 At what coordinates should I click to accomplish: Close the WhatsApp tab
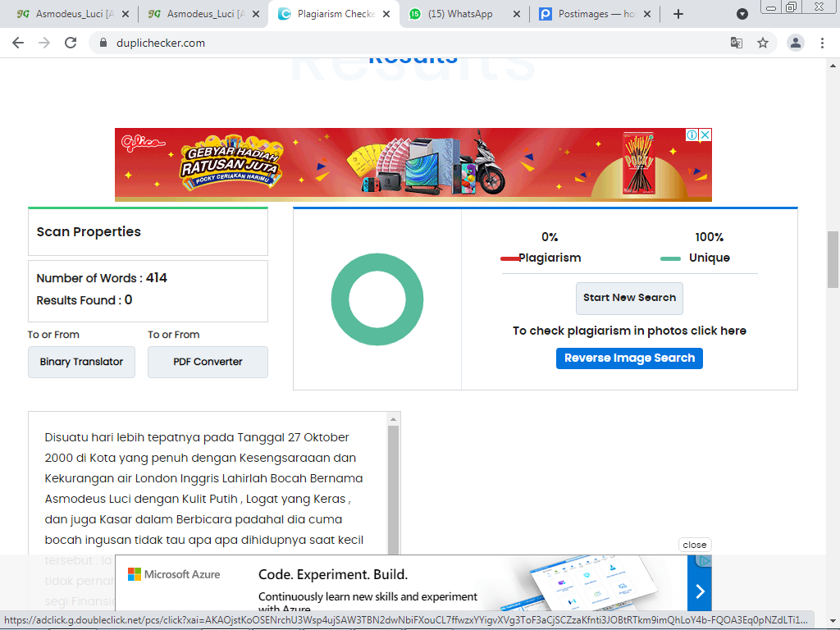pos(517,14)
